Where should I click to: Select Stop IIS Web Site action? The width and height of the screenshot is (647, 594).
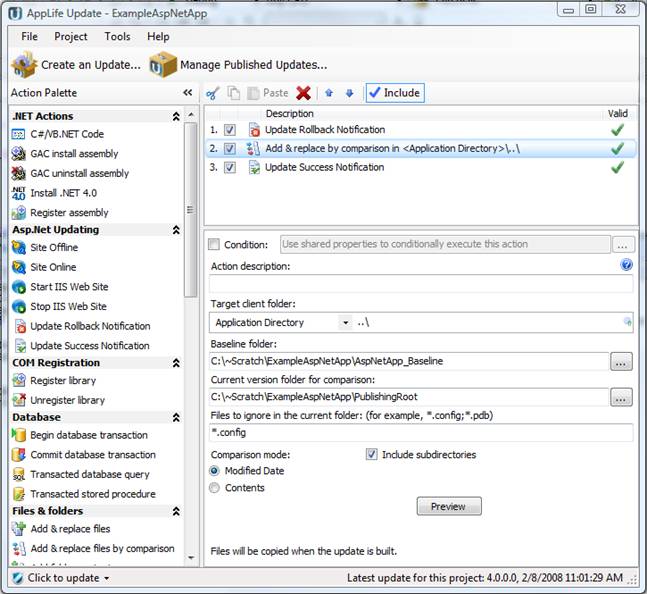pyautogui.click(x=59, y=306)
